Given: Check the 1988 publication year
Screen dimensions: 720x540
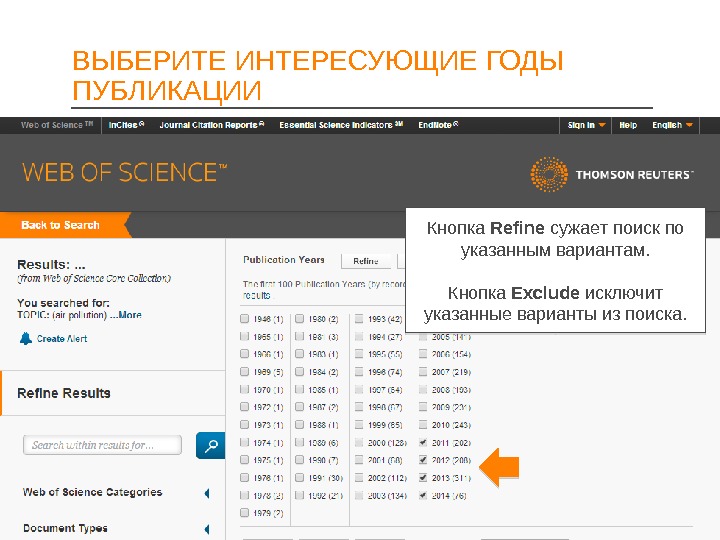Looking at the screenshot, I should tap(299, 425).
